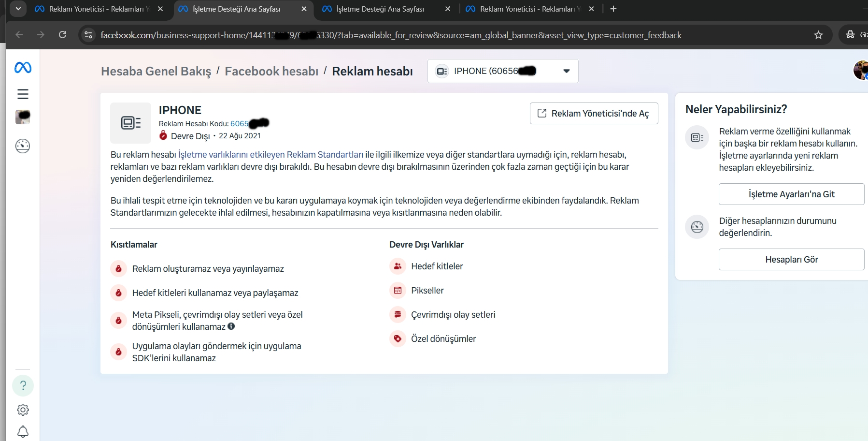Go to Facebook hesabı breadcrumb

coord(271,72)
